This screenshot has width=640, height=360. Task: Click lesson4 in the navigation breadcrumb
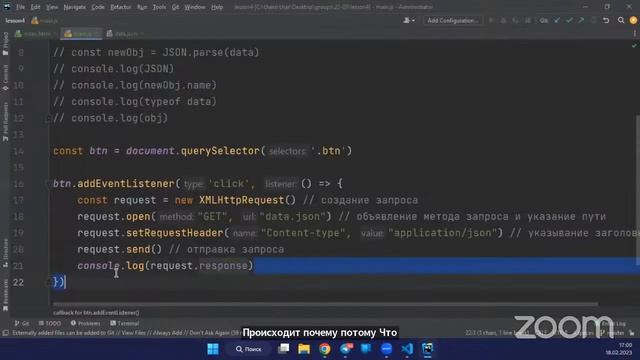pos(15,20)
